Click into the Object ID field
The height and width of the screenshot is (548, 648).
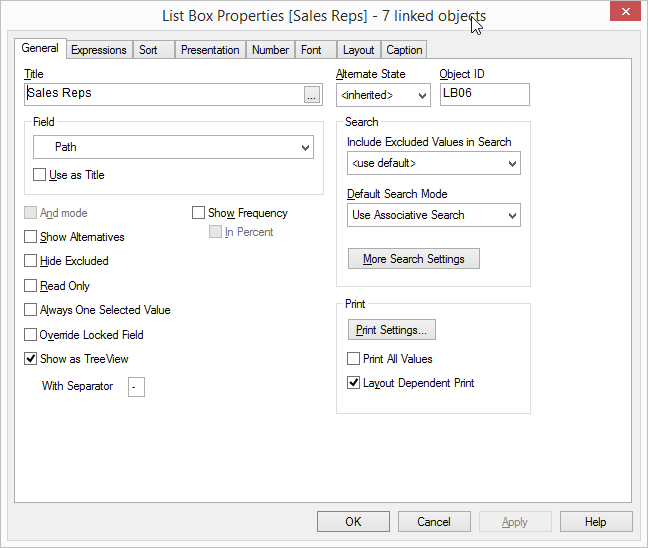pyautogui.click(x=484, y=94)
